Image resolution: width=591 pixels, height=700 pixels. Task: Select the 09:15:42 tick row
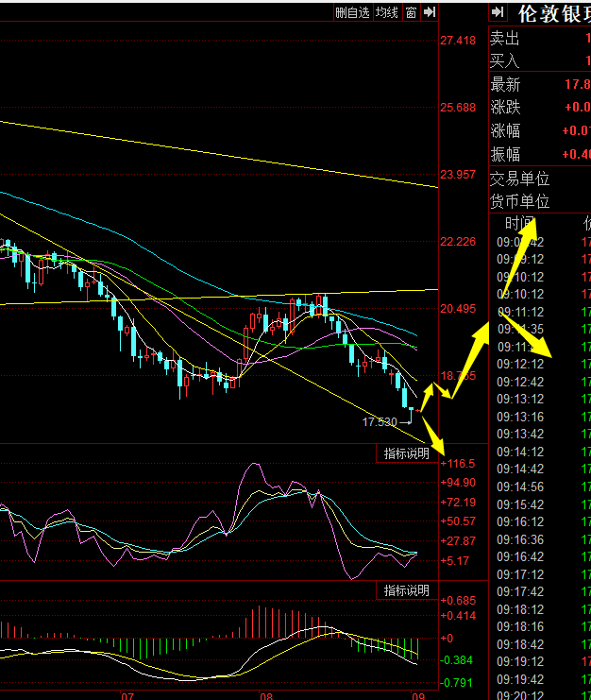tap(540, 504)
